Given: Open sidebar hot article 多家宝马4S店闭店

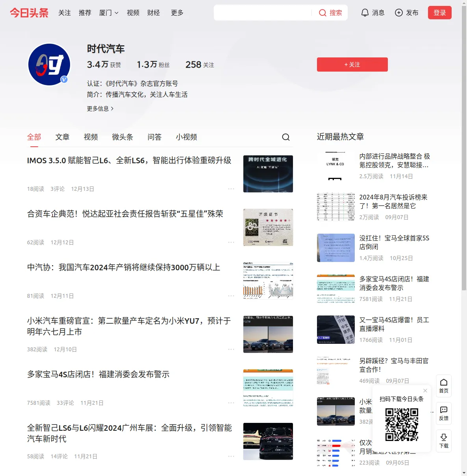Looking at the screenshot, I should tap(394, 283).
